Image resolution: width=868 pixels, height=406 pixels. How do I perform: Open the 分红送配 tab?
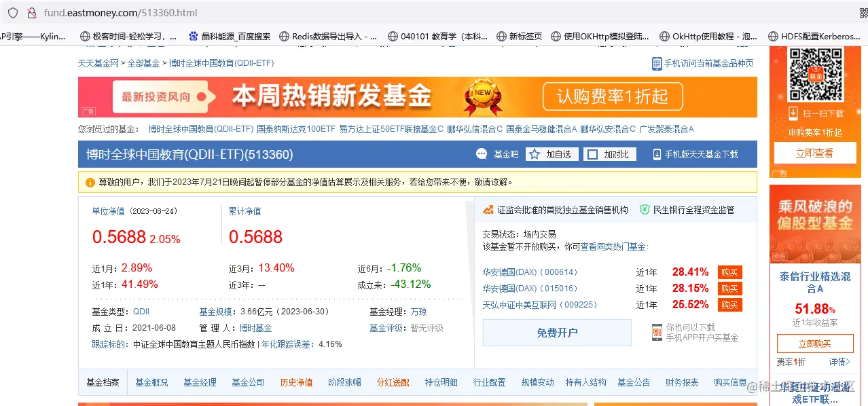393,382
